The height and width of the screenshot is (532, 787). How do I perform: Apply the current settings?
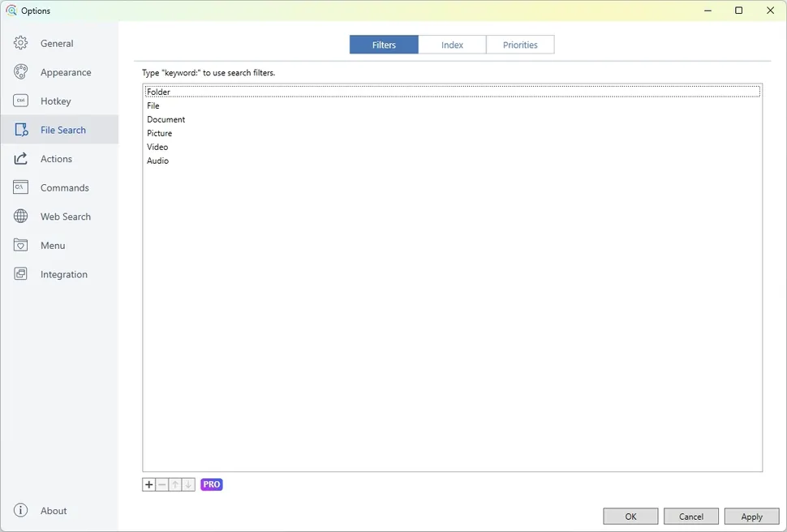751,516
